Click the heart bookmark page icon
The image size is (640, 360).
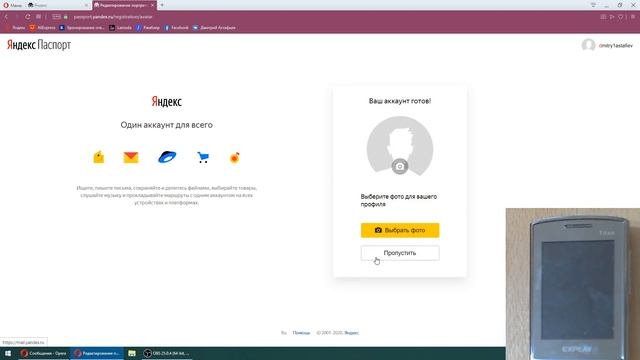click(x=621, y=17)
